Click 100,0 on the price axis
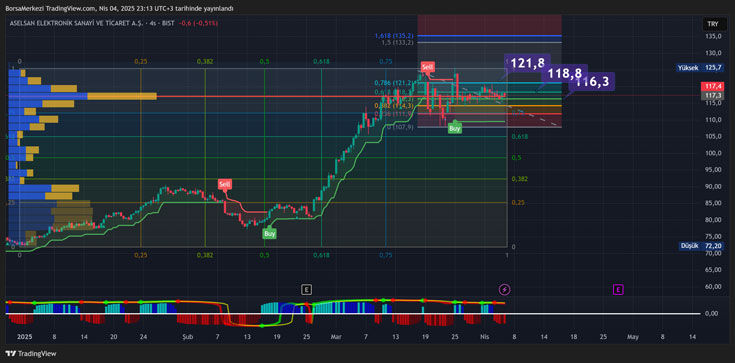This screenshot has height=363, width=735. (x=713, y=153)
